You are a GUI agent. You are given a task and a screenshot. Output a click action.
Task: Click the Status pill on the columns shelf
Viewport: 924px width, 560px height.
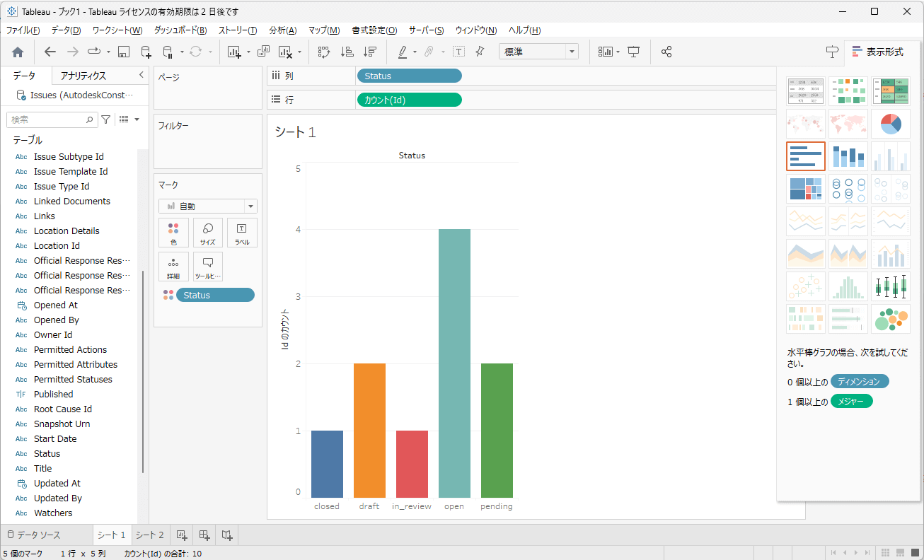[410, 76]
